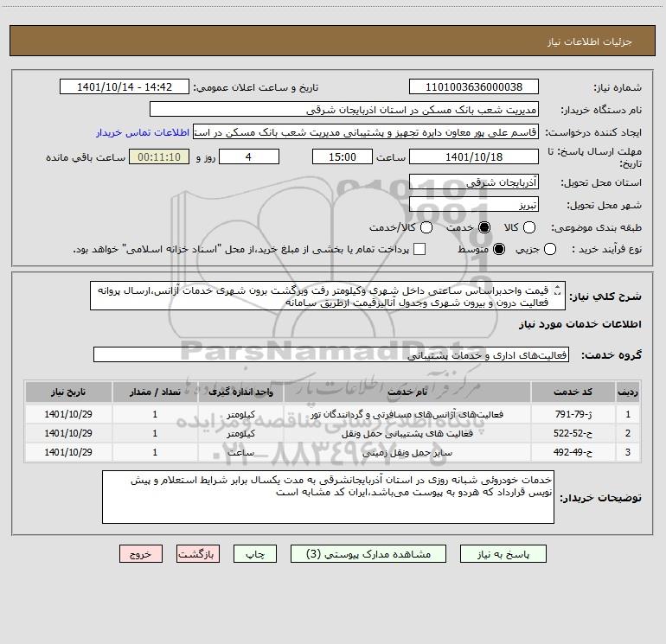Click the remaining days field showing 4
The image size is (666, 644).
click(249, 156)
